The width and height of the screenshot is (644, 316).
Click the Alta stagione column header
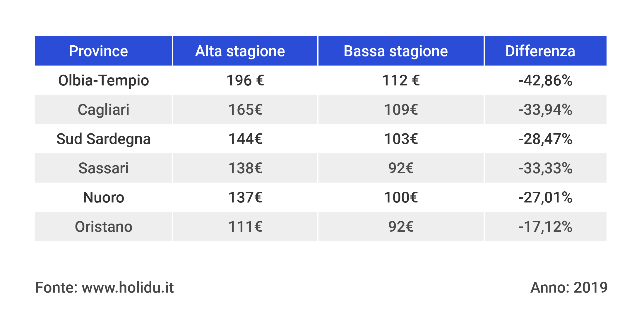click(x=240, y=51)
